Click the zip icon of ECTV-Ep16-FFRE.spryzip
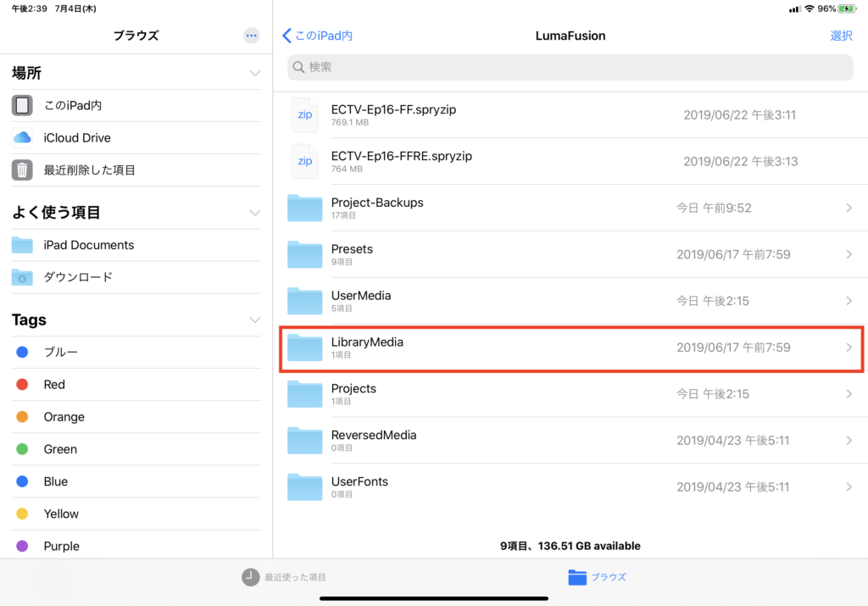Screen dimensions: 868x606 tap(304, 161)
